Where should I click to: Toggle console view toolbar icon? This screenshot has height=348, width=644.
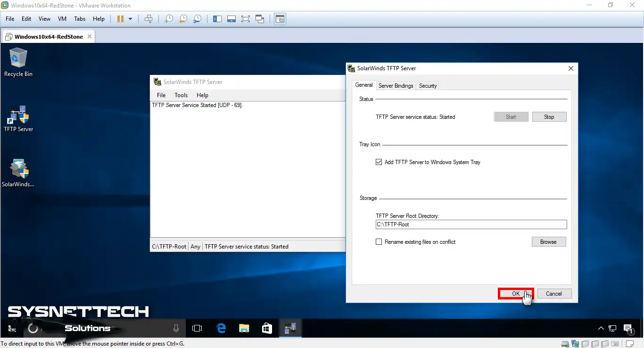pyautogui.click(x=280, y=19)
